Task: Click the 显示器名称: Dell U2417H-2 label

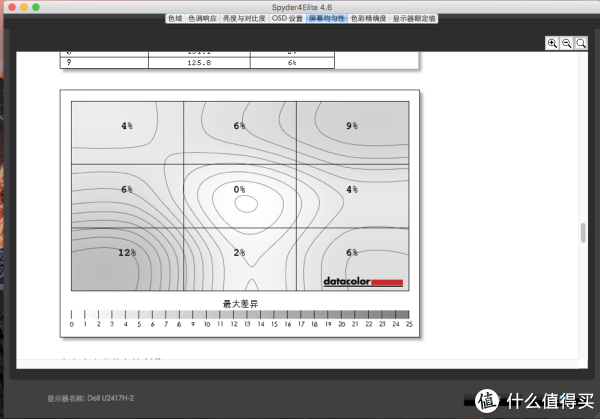Action: [x=91, y=398]
